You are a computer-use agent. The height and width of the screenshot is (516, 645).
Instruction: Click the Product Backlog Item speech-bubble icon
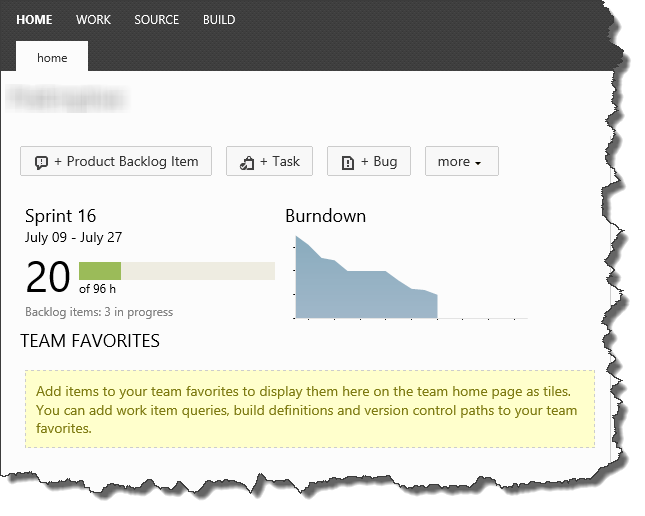coord(42,162)
